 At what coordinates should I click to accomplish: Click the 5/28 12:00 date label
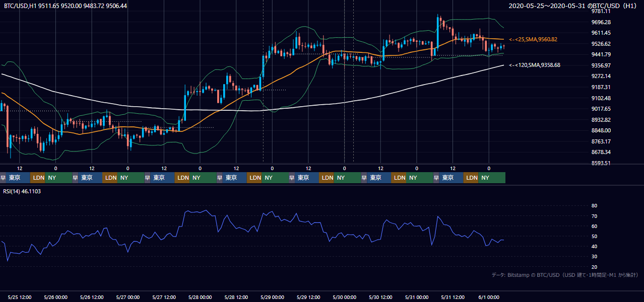point(236,297)
